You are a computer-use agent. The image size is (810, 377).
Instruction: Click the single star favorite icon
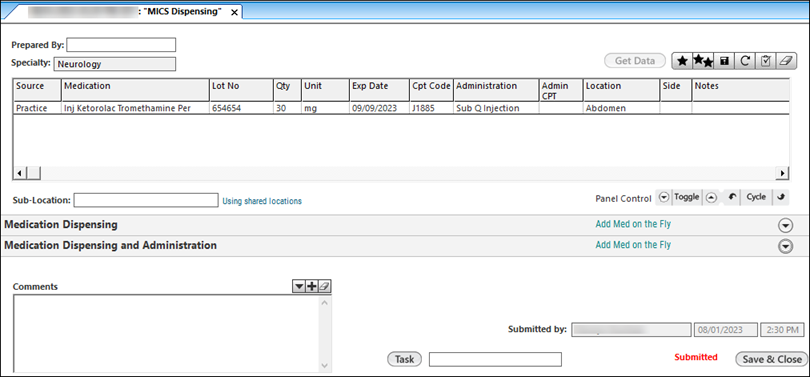[x=682, y=61]
